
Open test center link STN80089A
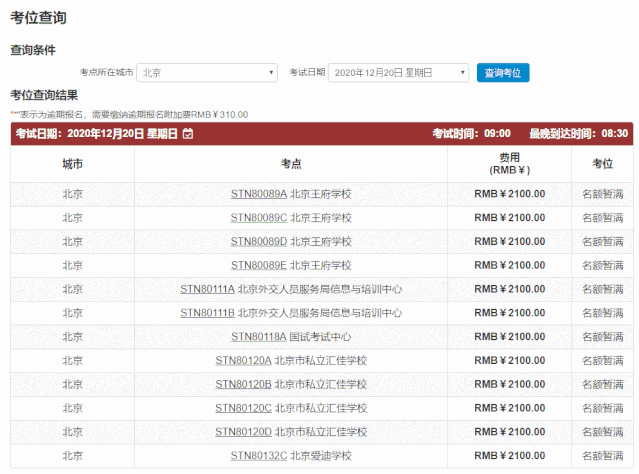pos(258,193)
